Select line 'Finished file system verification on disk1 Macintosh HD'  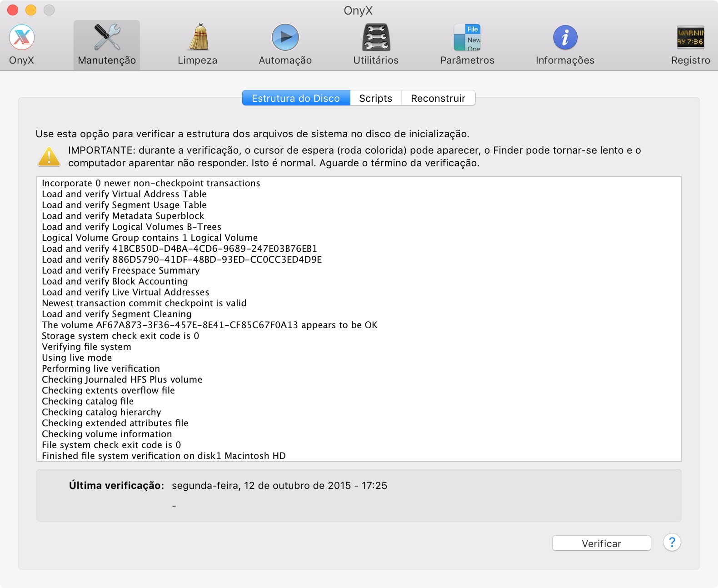(164, 456)
